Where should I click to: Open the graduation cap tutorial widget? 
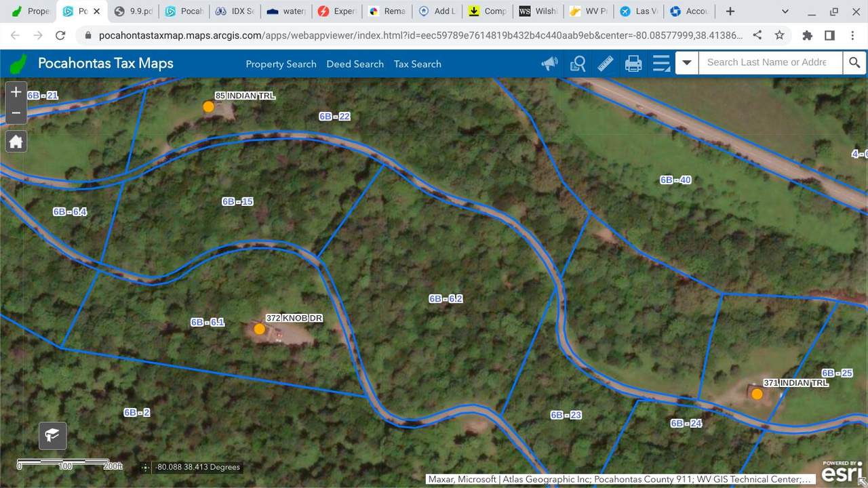52,435
